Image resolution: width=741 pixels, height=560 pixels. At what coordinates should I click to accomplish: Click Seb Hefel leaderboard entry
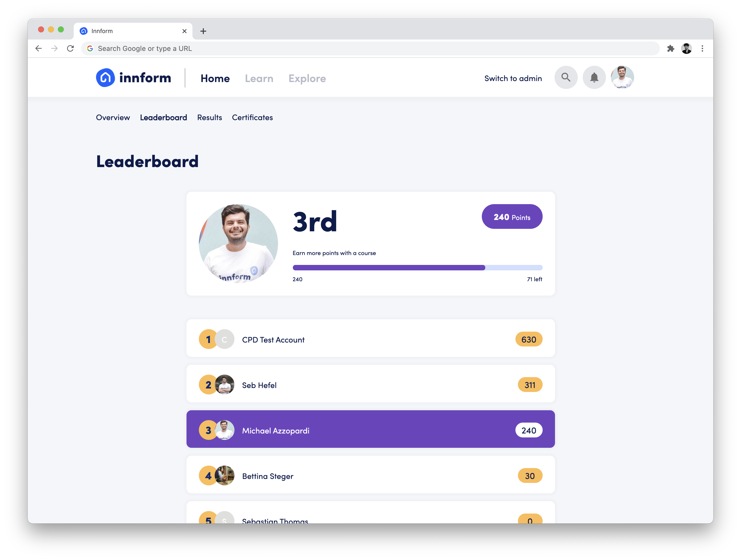pos(370,385)
